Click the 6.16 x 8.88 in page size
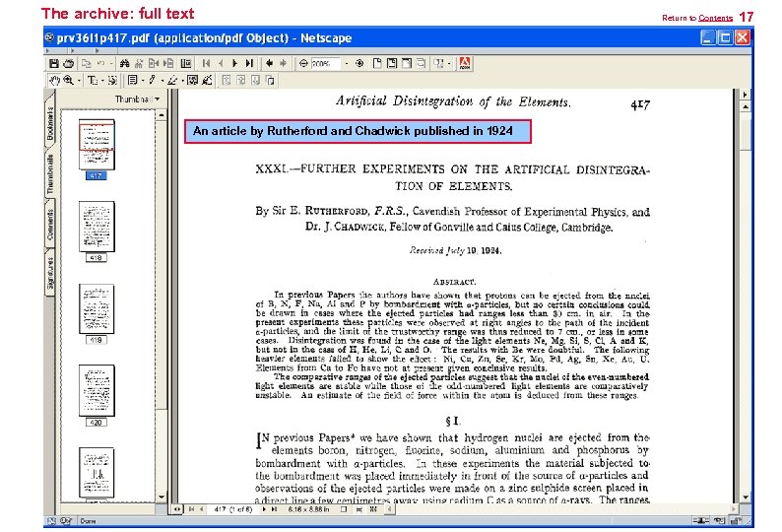Viewport: 782px width, 532px height. pyautogui.click(x=308, y=509)
